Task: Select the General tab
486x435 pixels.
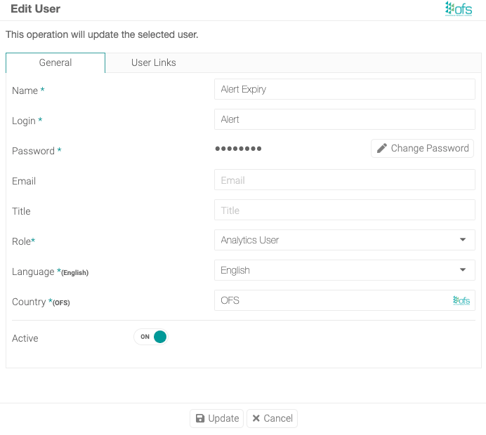Action: (x=55, y=63)
